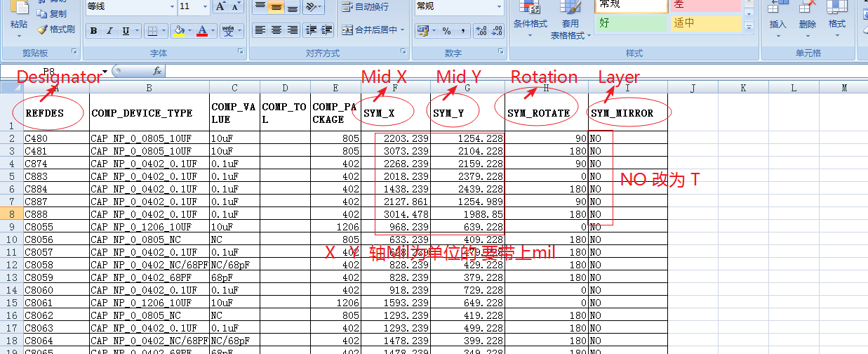The image size is (868, 354).
Task: Toggle Bold formatting
Action: coord(93,31)
